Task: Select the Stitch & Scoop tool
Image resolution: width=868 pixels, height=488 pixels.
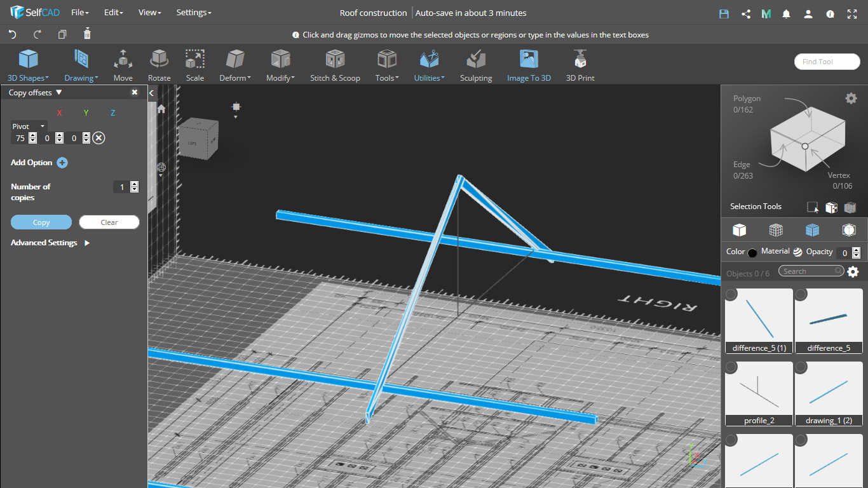Action: [335, 65]
